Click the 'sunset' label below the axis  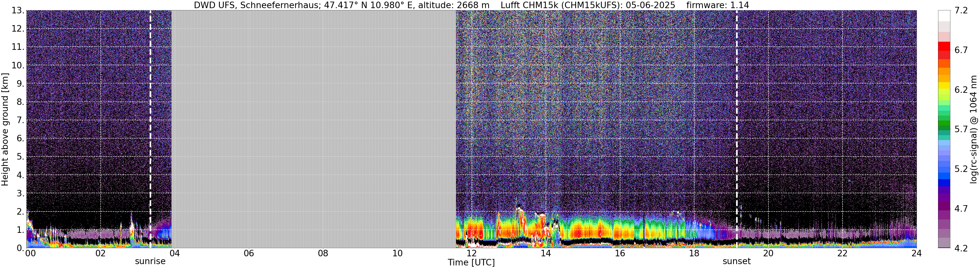pos(736,262)
